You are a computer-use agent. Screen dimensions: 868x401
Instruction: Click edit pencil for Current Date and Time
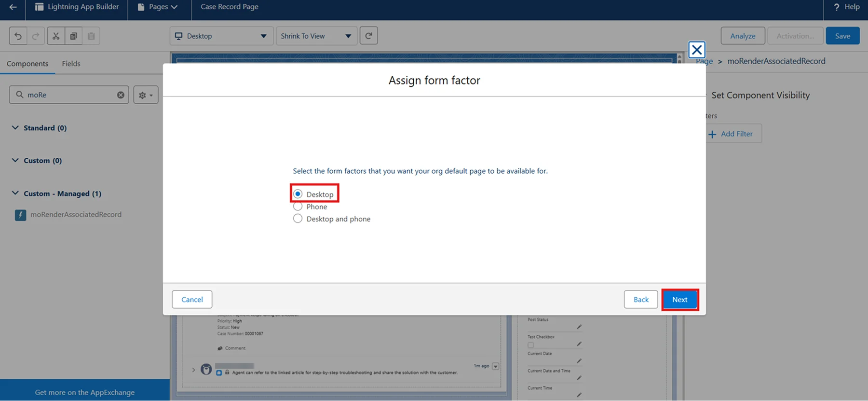pyautogui.click(x=579, y=378)
